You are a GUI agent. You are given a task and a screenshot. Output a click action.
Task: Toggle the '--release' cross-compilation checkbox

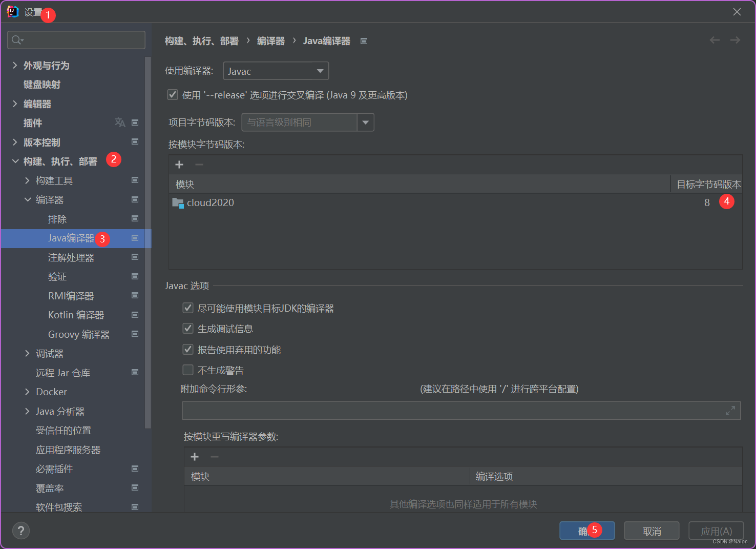(173, 95)
